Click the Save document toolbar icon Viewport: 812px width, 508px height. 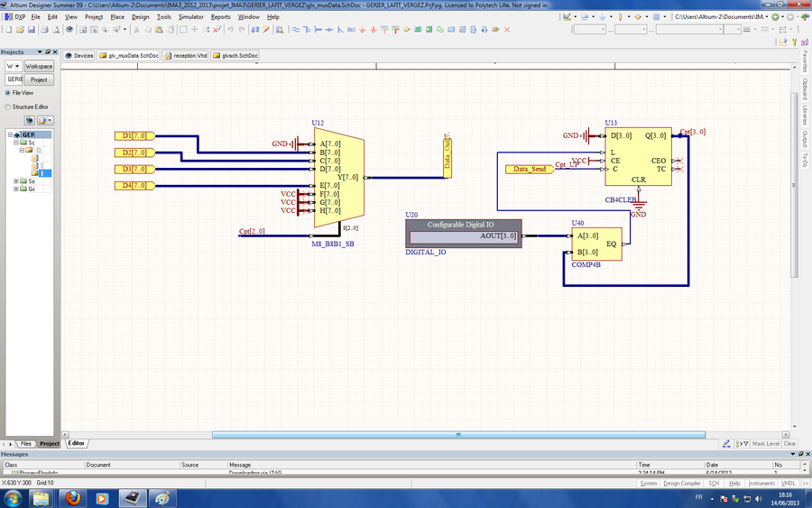(x=32, y=30)
